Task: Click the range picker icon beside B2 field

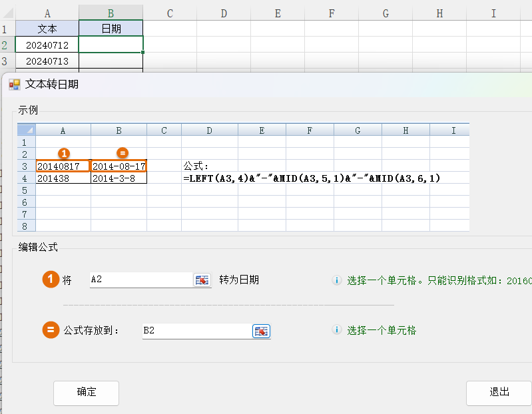Action: [262, 331]
